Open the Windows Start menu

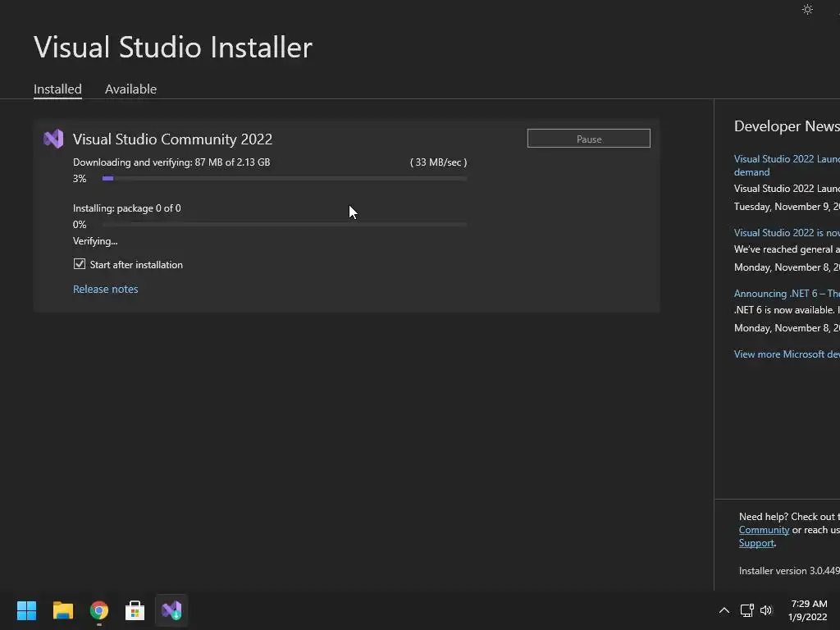[x=26, y=610]
